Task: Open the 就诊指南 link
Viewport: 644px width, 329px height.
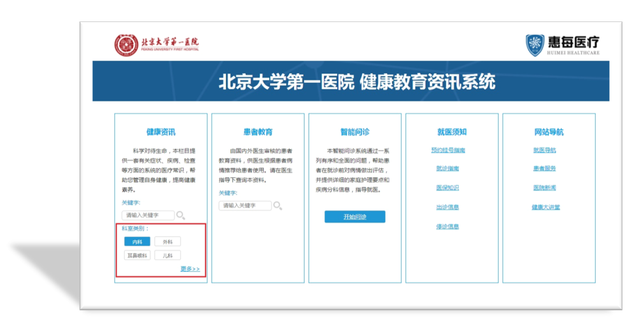Action: coord(448,169)
